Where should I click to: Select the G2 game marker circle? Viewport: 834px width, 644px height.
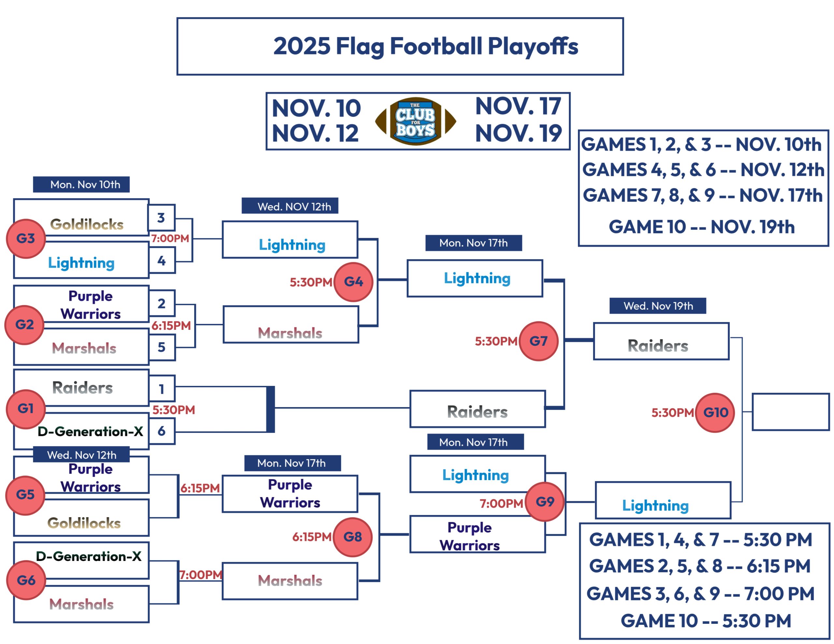point(24,325)
